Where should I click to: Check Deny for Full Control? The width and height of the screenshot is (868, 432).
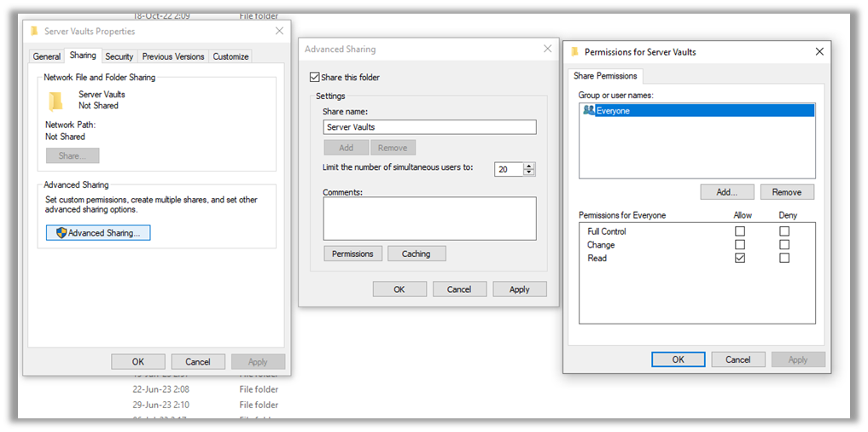pos(784,231)
